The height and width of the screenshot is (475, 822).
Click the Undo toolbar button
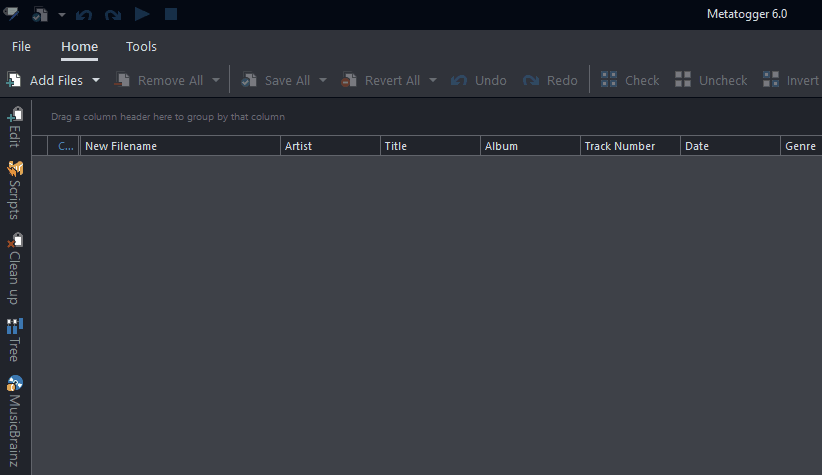pyautogui.click(x=479, y=80)
